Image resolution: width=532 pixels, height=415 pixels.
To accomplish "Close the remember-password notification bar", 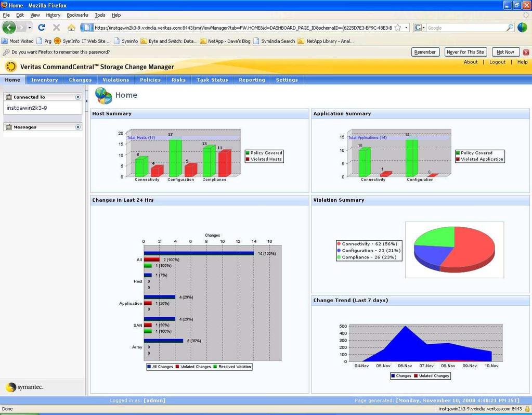I will (526, 52).
